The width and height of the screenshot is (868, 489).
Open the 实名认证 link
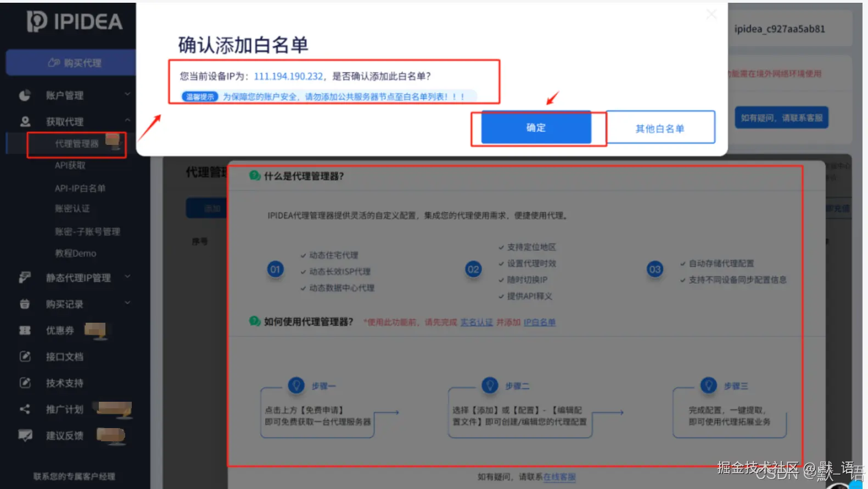click(x=476, y=322)
